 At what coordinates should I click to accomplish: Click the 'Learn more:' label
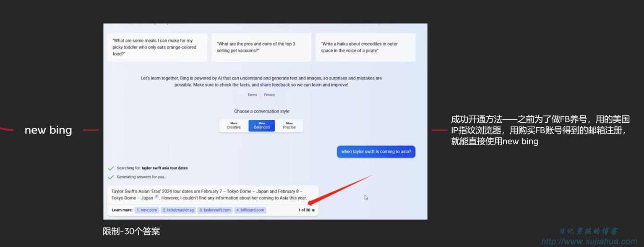(x=122, y=210)
